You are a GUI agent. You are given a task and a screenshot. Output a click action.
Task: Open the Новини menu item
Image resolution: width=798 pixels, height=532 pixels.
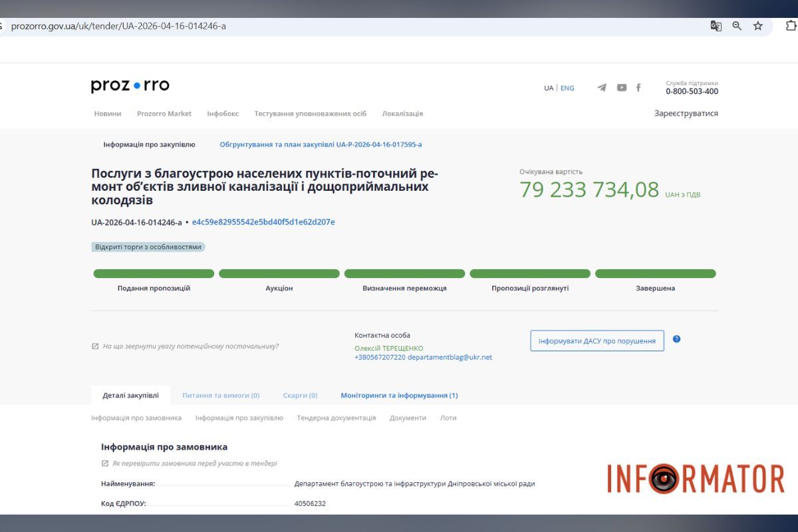tap(108, 114)
